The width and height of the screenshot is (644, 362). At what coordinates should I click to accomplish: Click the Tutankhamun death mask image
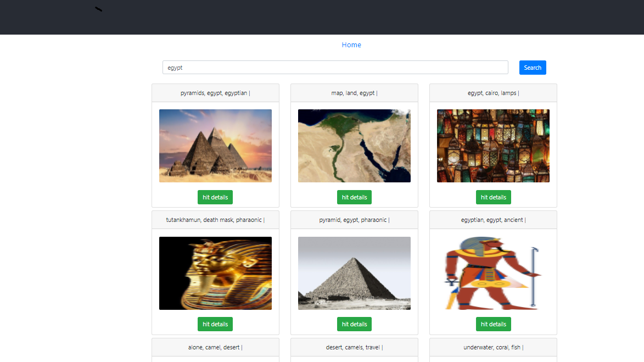tap(215, 273)
